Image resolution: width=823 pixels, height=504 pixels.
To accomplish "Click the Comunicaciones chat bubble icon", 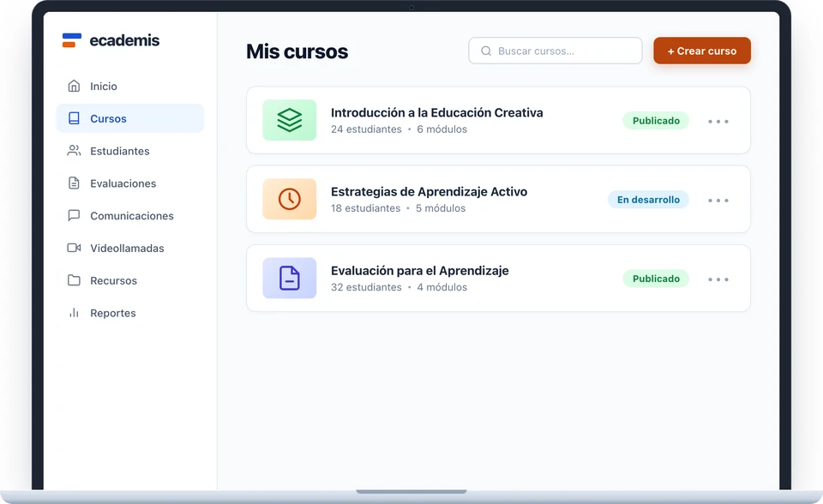I will tap(74, 215).
